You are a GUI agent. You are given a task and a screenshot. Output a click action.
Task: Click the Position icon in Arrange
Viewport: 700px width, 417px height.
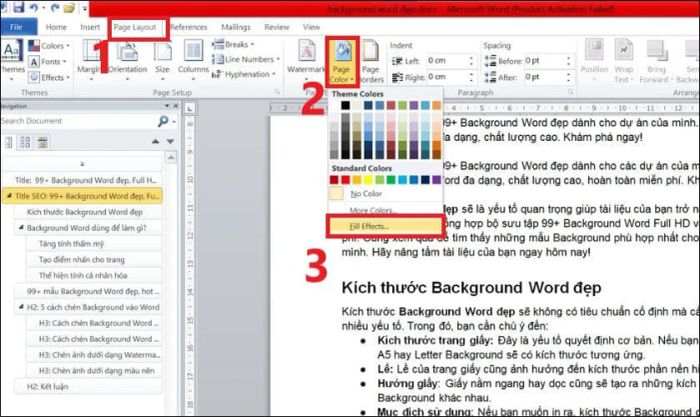(x=594, y=60)
